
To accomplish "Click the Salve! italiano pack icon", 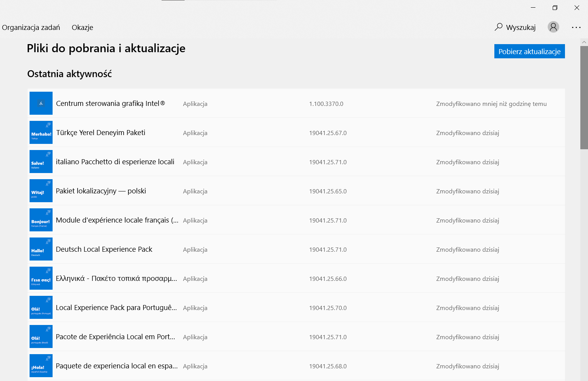I will tap(41, 162).
